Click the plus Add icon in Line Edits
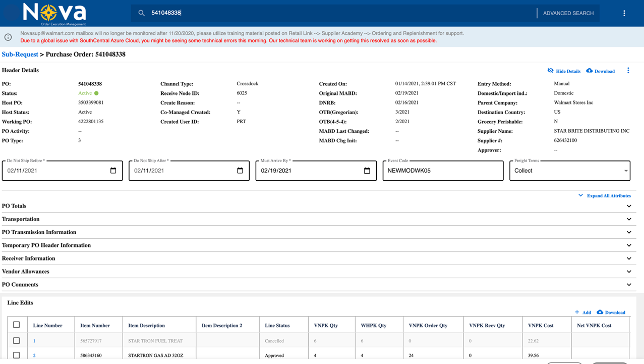 (x=577, y=312)
